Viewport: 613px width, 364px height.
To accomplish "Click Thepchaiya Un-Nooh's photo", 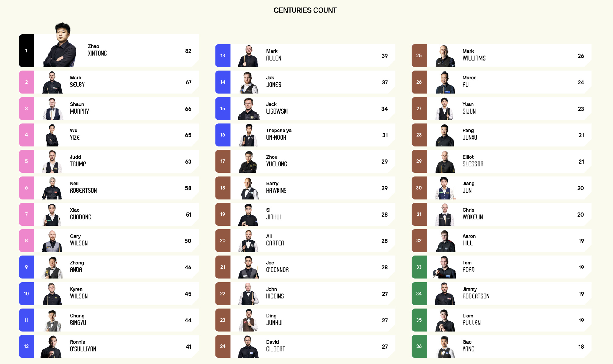I will (x=249, y=135).
